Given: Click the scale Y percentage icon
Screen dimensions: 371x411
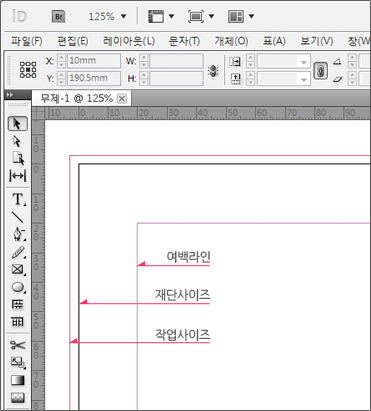Looking at the screenshot, I should point(235,79).
